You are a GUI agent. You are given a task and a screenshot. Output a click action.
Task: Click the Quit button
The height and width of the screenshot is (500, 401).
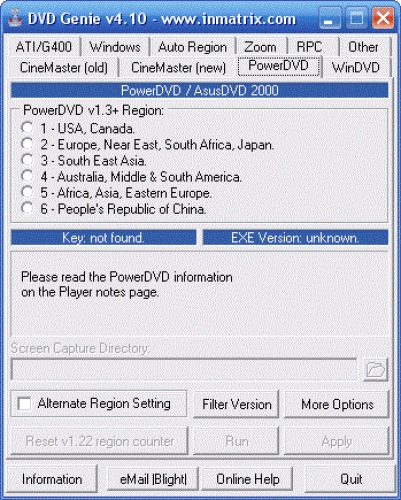[x=351, y=479]
